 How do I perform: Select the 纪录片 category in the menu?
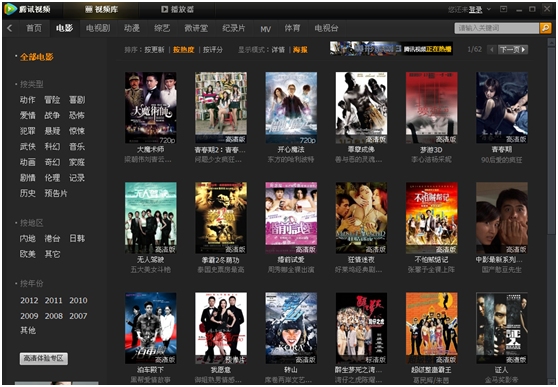pyautogui.click(x=234, y=28)
